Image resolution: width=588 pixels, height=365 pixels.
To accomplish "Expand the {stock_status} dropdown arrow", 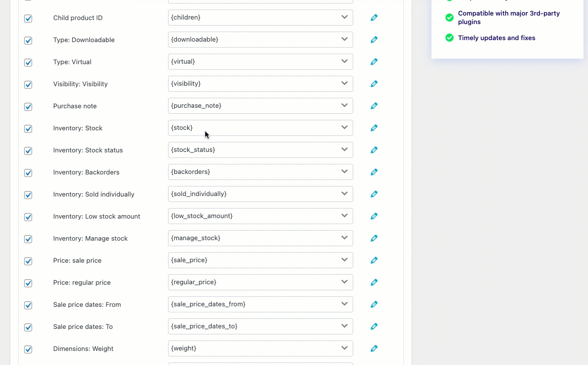I will tap(345, 149).
